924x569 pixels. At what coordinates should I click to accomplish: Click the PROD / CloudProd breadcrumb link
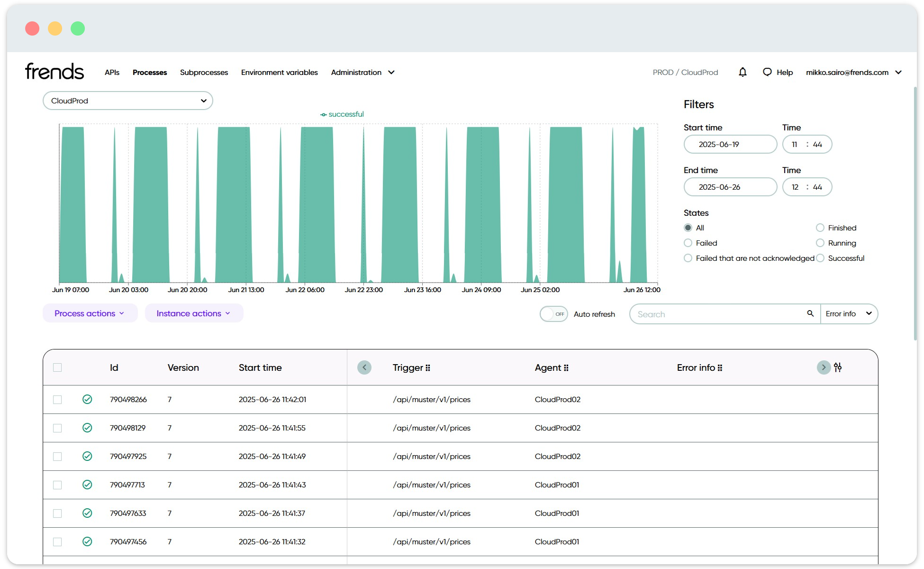click(685, 72)
